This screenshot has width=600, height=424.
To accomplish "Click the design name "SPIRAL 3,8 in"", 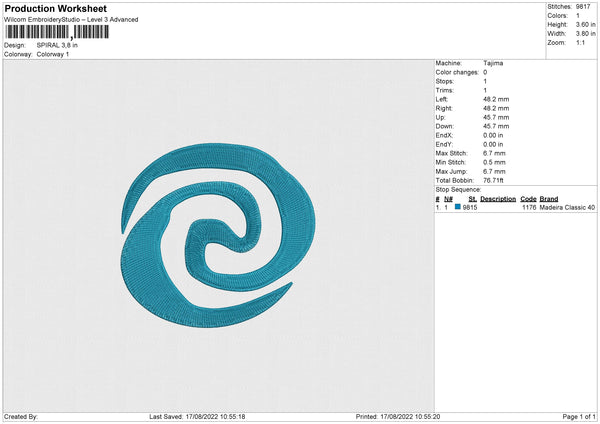I will coord(57,45).
